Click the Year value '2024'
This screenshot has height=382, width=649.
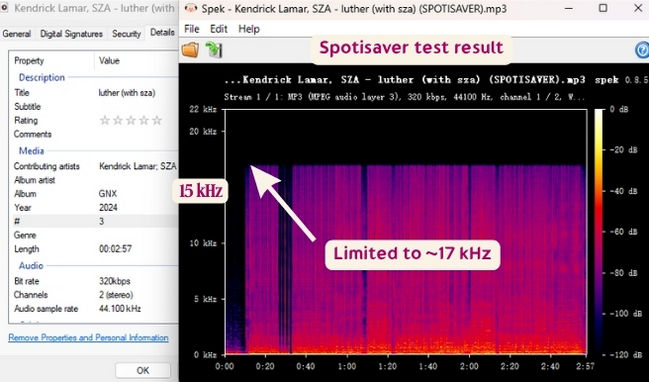tap(108, 208)
